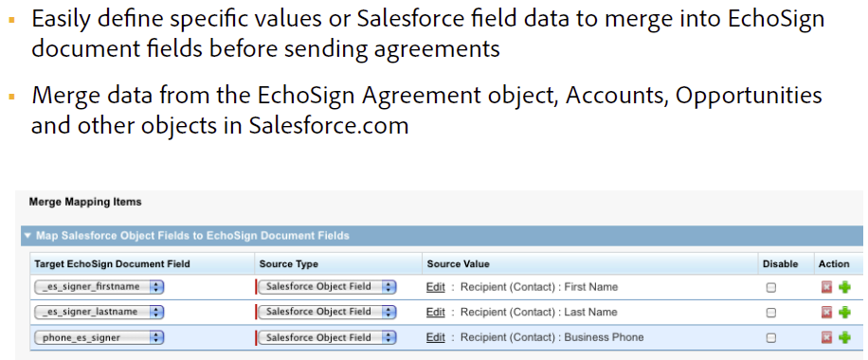Disable the Business Phone mapping checkbox

coord(770,338)
